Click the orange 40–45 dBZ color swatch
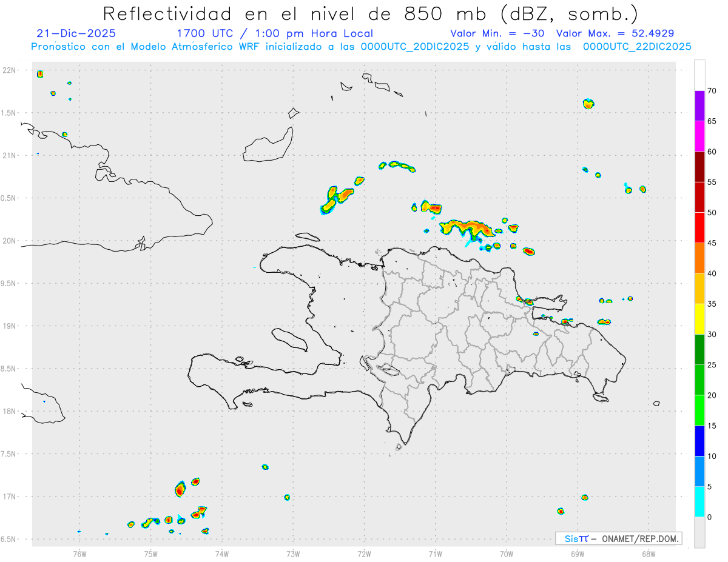Viewport: 728px width, 562px height. click(x=699, y=258)
